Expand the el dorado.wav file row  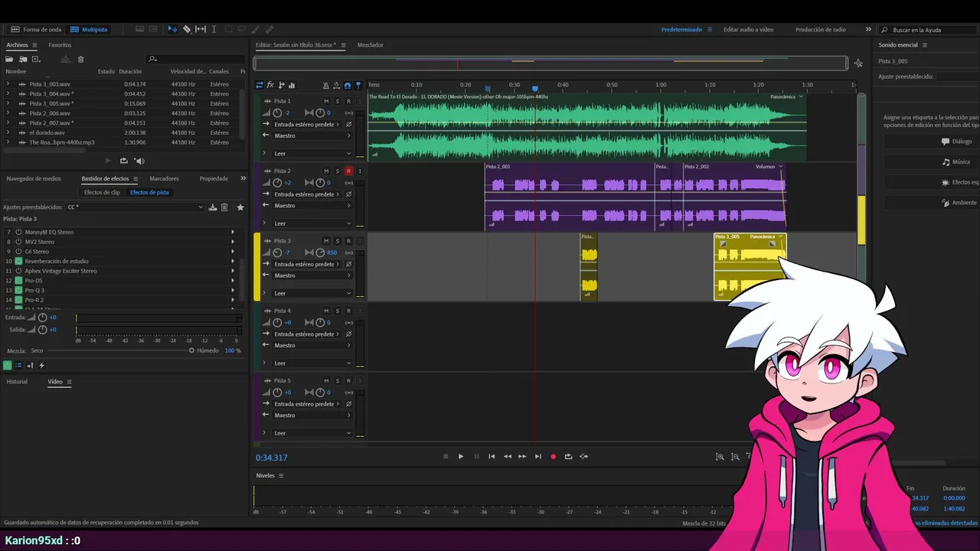pyautogui.click(x=8, y=132)
